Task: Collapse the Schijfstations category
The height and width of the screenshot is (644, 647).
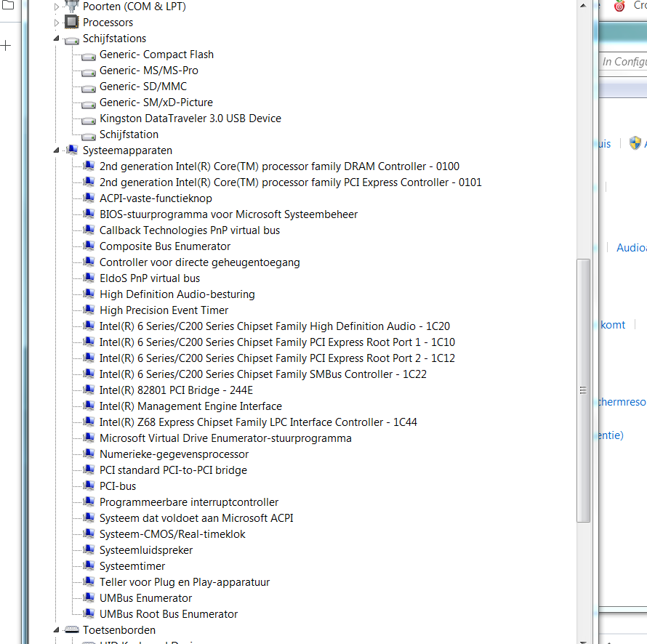Action: [57, 39]
